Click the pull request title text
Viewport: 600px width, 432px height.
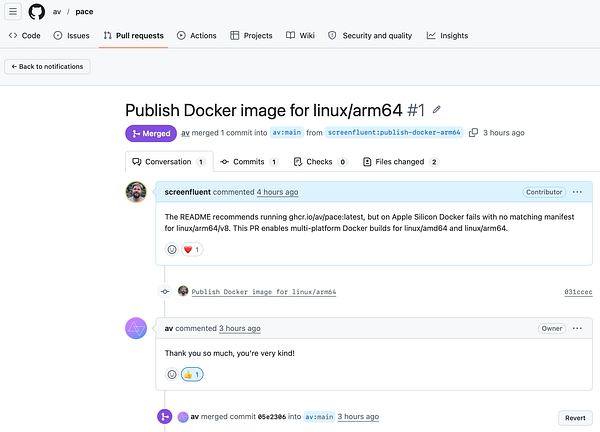(x=264, y=110)
